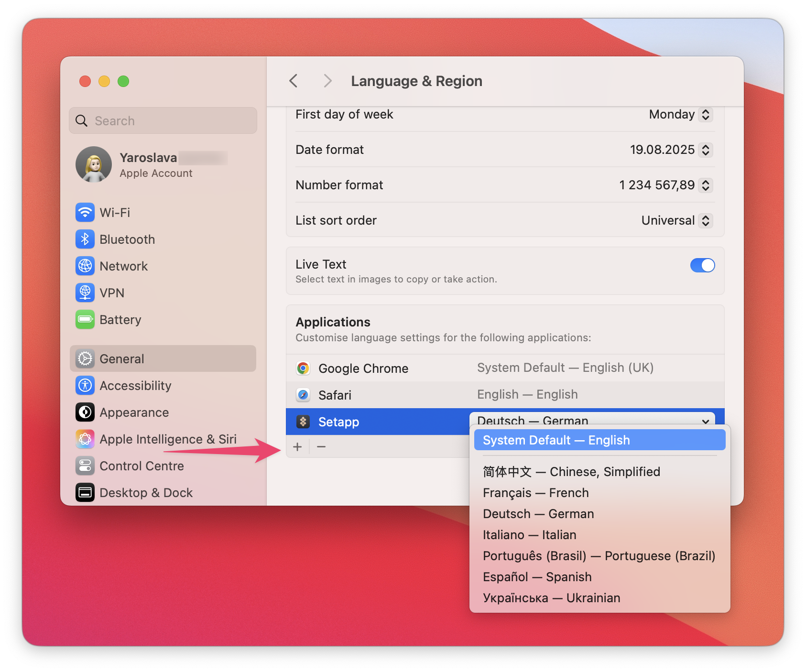Click the Control Centre sidebar label
This screenshot has height=672, width=806.
coord(142,466)
